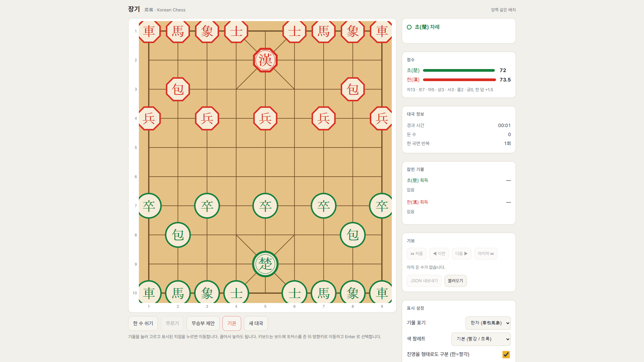Step back with the 이전 button
Viewport: 644px width, 362px height.
pyautogui.click(x=439, y=253)
